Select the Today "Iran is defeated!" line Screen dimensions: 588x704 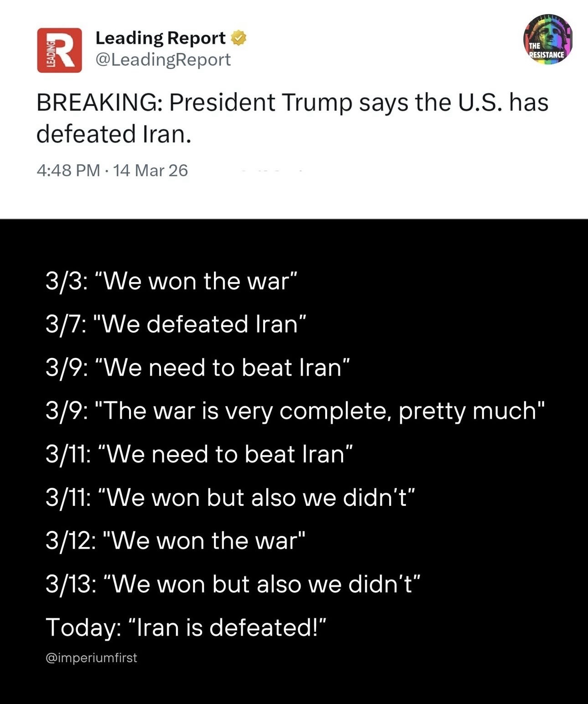[186, 627]
